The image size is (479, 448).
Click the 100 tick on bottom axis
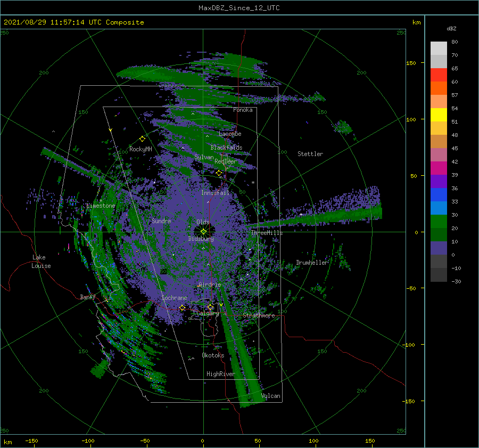pos(313,441)
